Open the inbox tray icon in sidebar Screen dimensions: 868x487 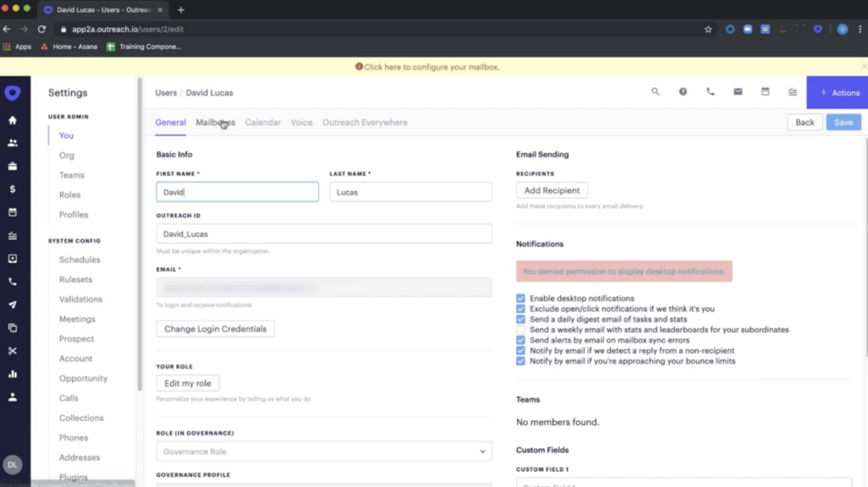(12, 258)
